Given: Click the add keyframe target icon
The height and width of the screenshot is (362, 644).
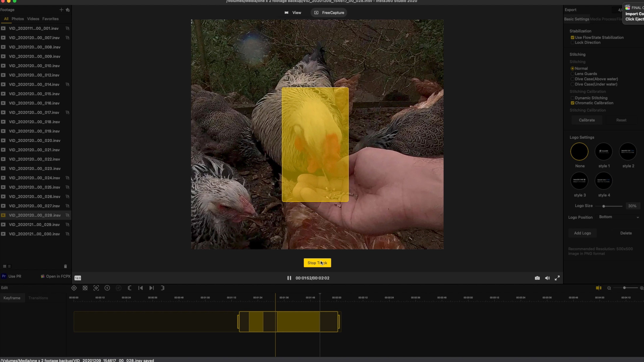Looking at the screenshot, I should pyautogui.click(x=74, y=288).
